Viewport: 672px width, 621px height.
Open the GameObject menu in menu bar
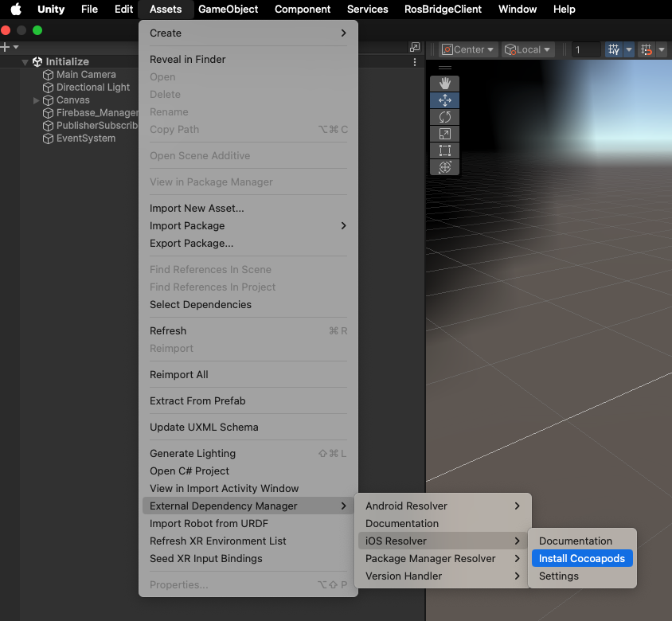pyautogui.click(x=228, y=10)
